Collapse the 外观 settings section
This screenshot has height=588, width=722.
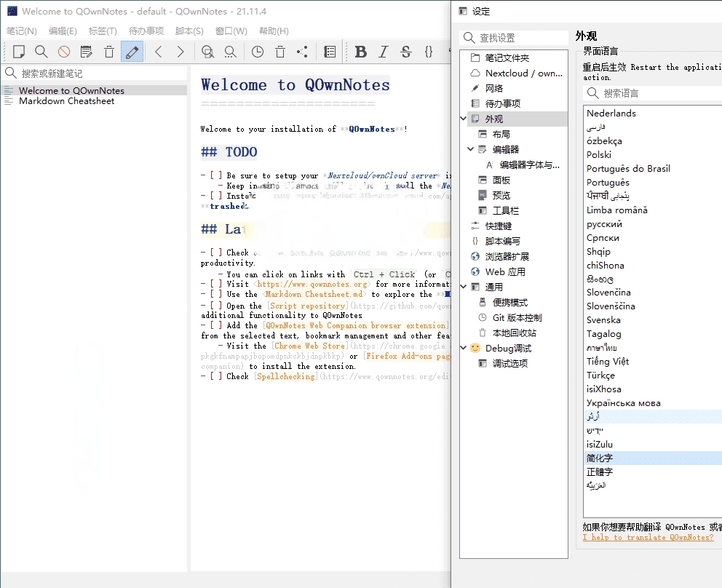tap(463, 116)
